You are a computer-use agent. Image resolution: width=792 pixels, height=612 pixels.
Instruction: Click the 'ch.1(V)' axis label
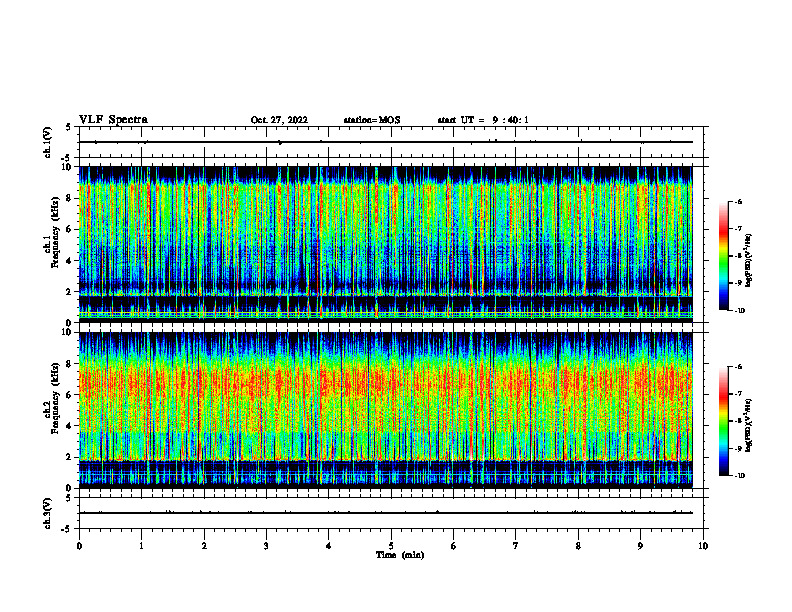(47, 142)
